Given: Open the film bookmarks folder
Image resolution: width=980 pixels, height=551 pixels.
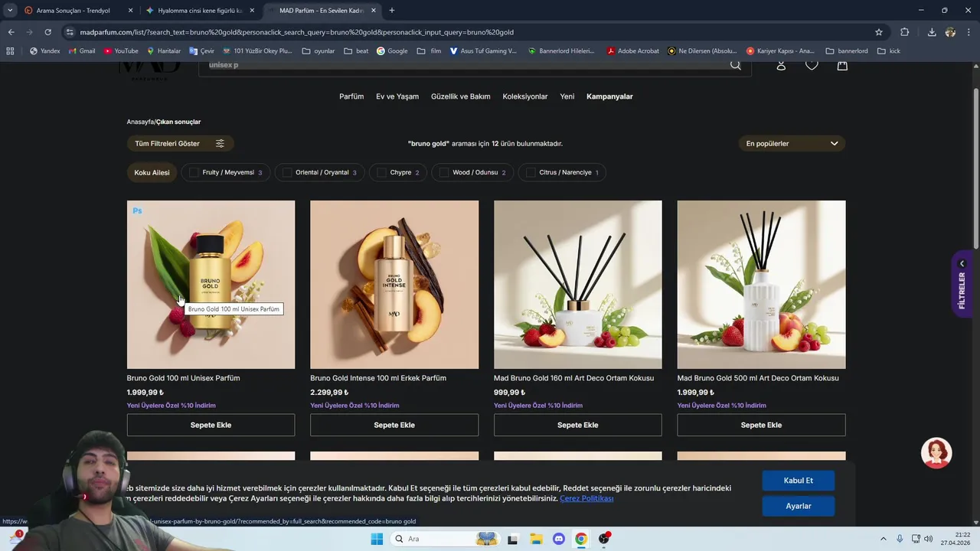Looking at the screenshot, I should (x=430, y=51).
